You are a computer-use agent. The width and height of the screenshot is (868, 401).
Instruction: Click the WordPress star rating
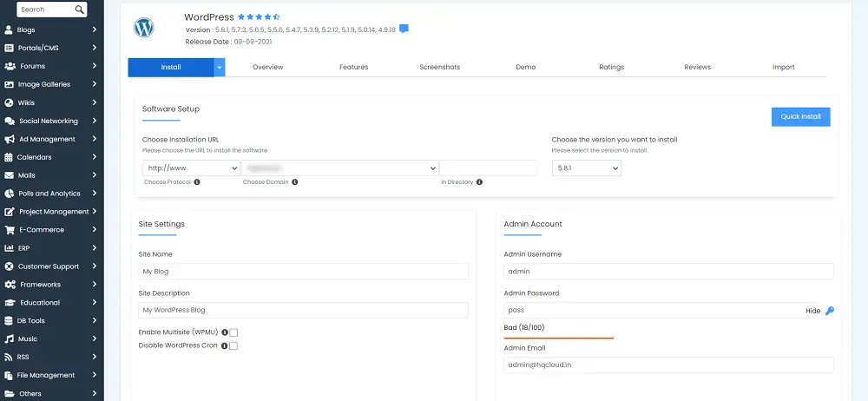259,17
